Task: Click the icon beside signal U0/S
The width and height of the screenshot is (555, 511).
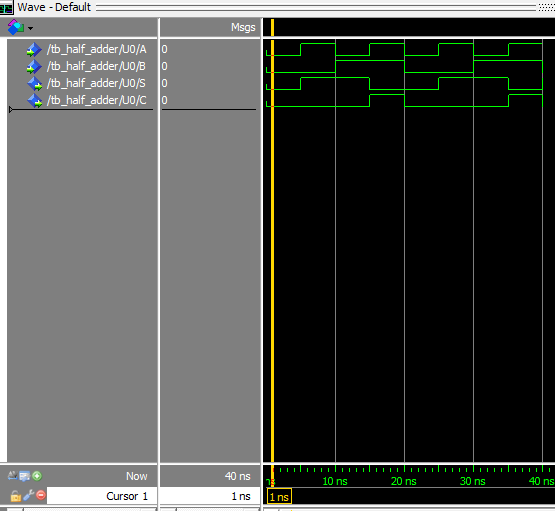Action: click(35, 84)
